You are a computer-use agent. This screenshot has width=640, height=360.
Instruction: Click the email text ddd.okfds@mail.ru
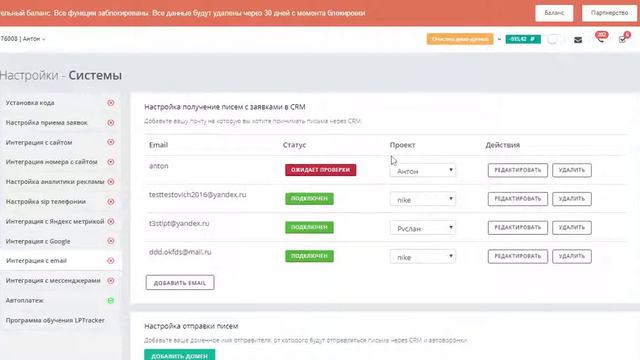180,252
